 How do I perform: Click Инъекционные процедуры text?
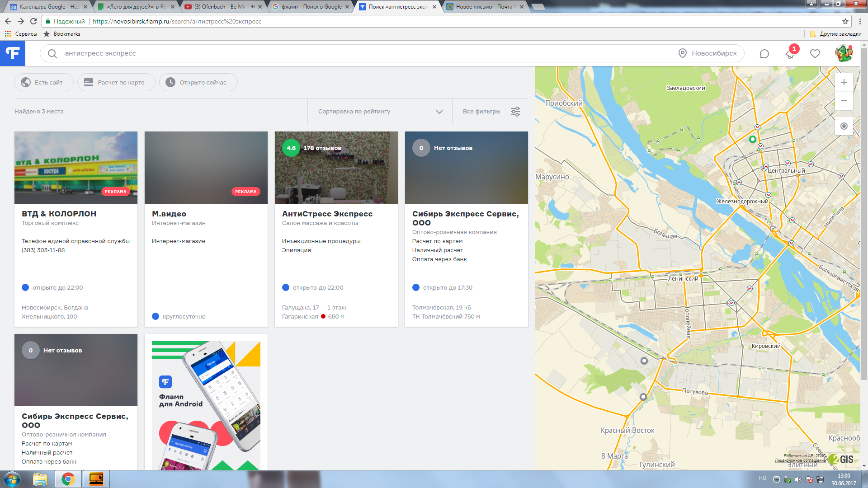(x=321, y=241)
